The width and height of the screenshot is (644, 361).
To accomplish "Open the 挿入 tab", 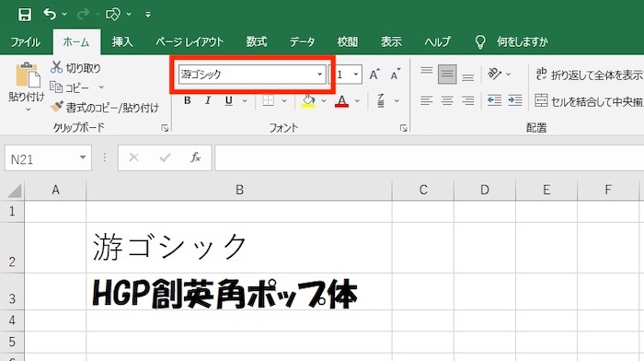I will 122,42.
